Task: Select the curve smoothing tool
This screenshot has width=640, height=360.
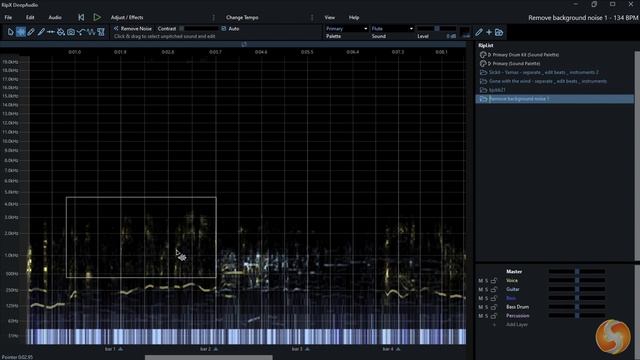Action: (81, 32)
